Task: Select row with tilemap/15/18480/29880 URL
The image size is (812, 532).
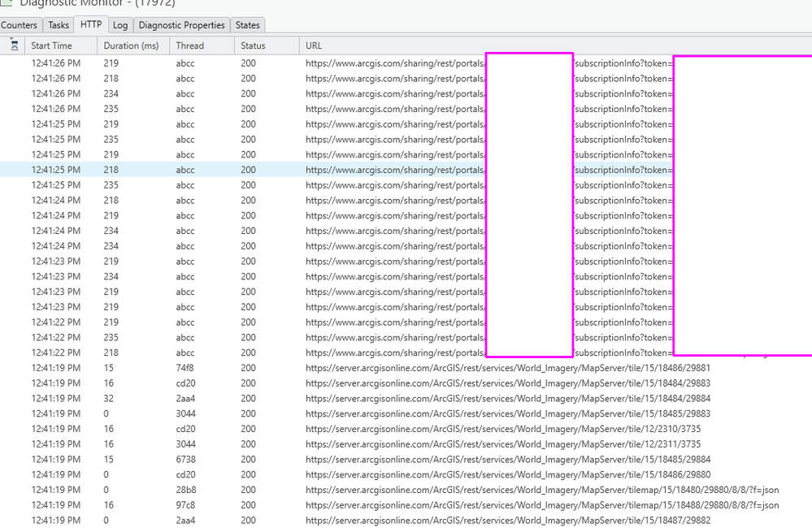Action: (x=406, y=490)
